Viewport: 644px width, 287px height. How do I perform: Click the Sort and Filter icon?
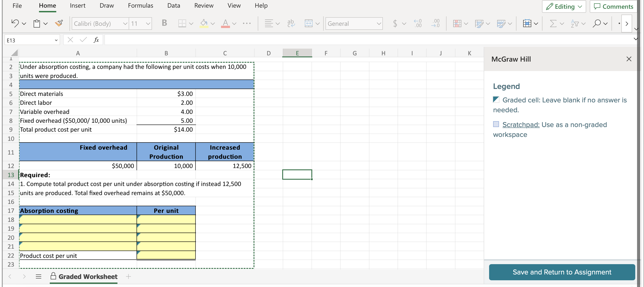[x=575, y=24]
